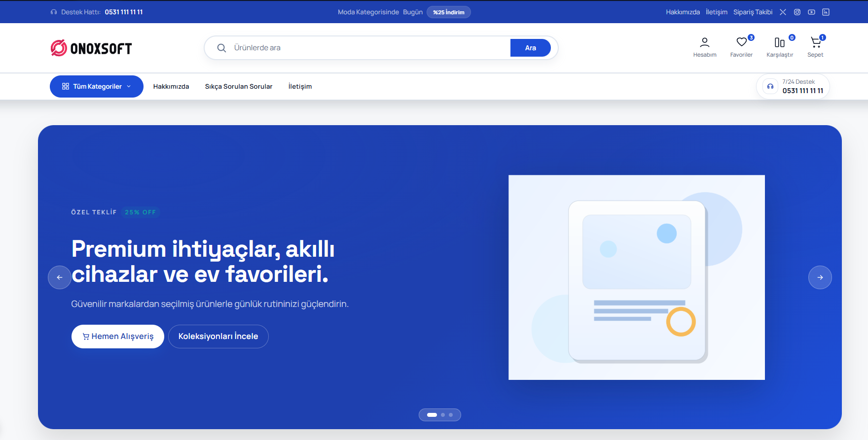Go to the second slide dot

click(443, 415)
